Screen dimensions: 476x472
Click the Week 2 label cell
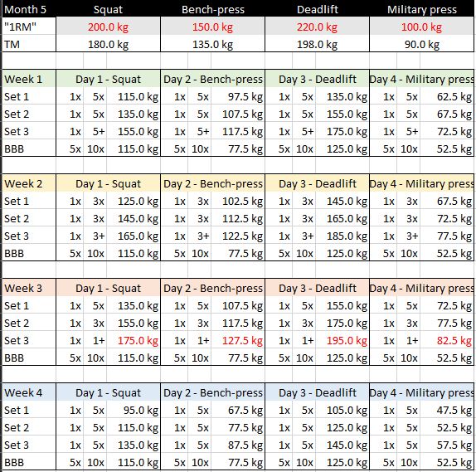29,184
